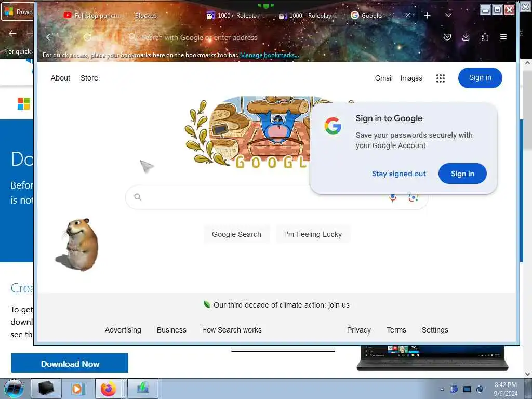
Task: Open the Firefox hamburger menu
Action: pos(503,37)
